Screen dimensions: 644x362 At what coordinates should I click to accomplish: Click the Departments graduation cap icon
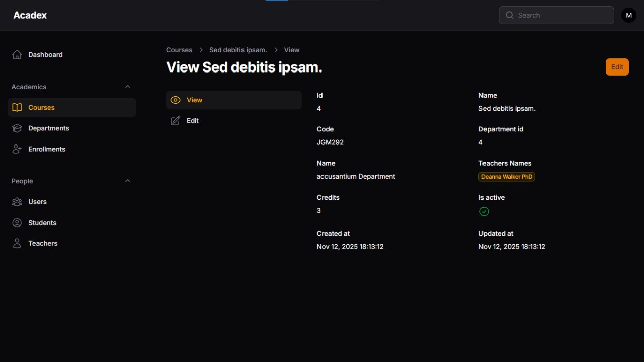[x=17, y=128]
